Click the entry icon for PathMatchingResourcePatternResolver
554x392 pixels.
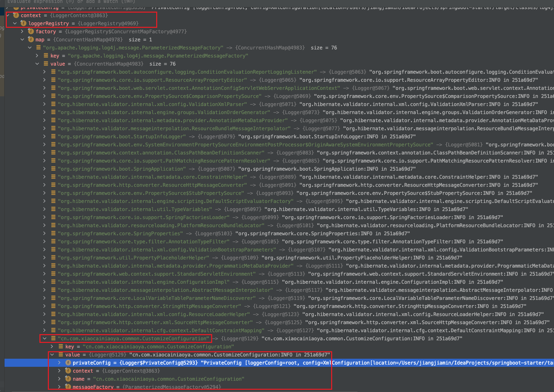tap(53, 161)
